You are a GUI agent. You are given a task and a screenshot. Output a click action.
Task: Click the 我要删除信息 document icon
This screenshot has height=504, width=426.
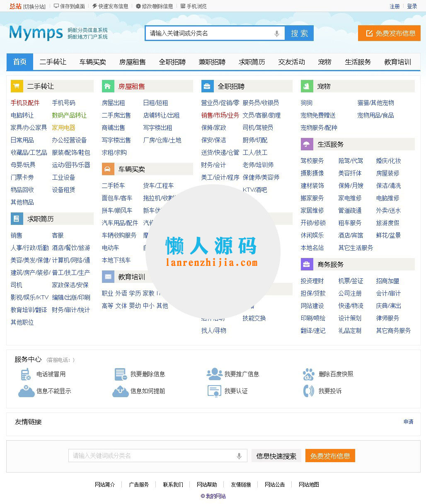point(120,374)
